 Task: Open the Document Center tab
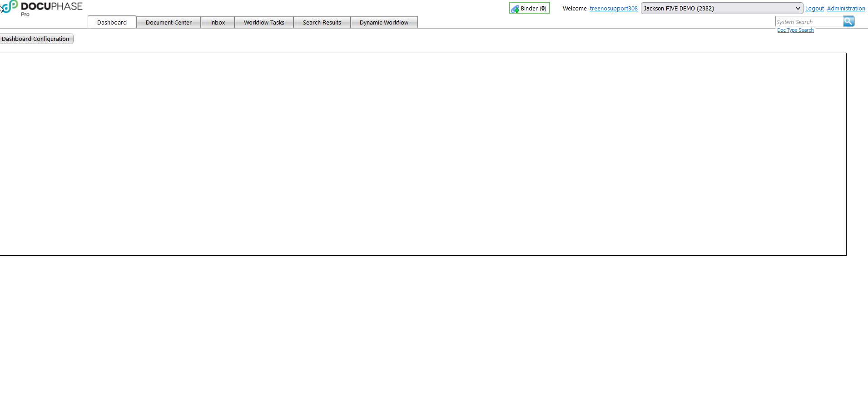(x=169, y=22)
